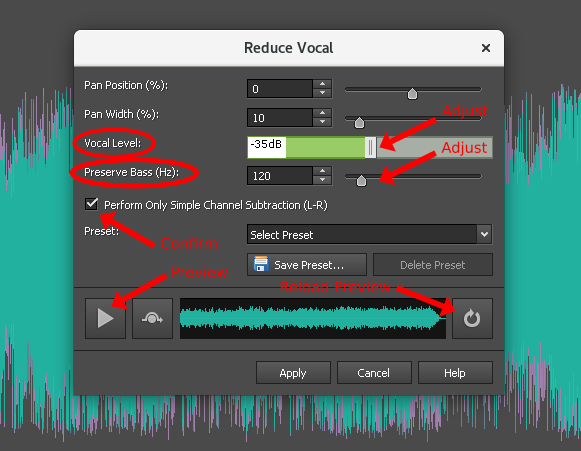
Task: Cancel the Reduce Vocal dialog
Action: tap(374, 373)
